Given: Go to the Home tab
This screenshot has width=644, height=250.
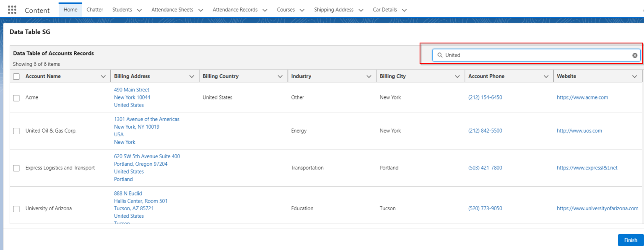Looking at the screenshot, I should click(x=70, y=10).
